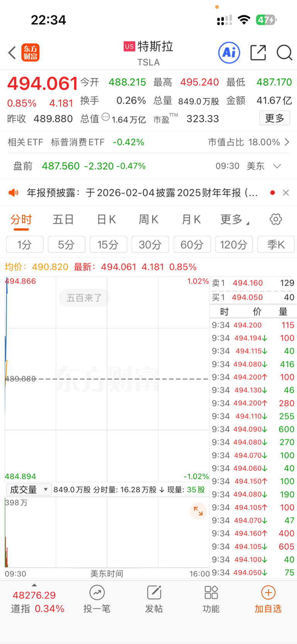
Task: Tap the US market flag badge
Action: [129, 46]
